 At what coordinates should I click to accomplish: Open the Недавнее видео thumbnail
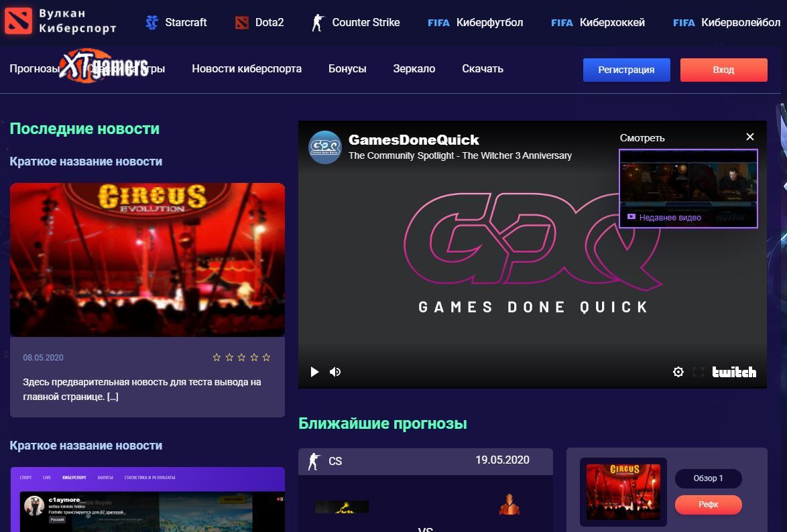688,189
